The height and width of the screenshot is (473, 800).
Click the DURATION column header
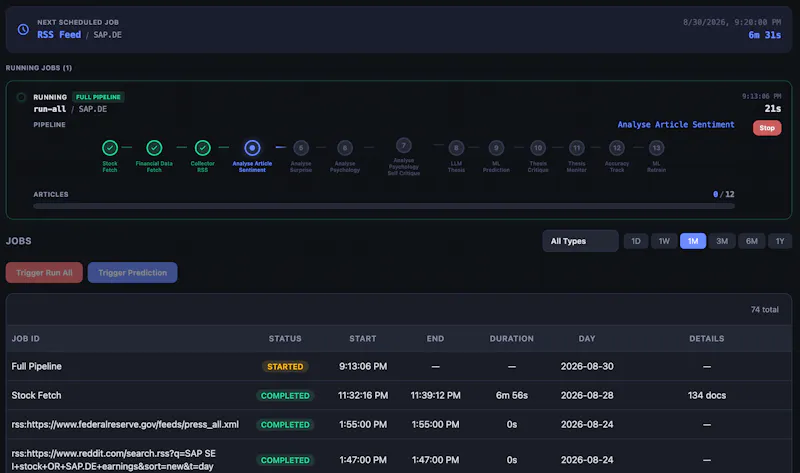[512, 338]
